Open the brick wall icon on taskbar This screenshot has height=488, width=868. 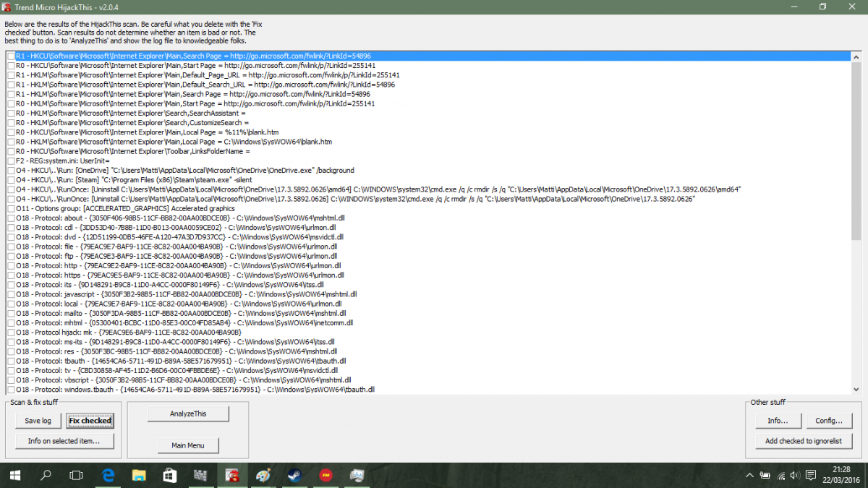(201, 475)
